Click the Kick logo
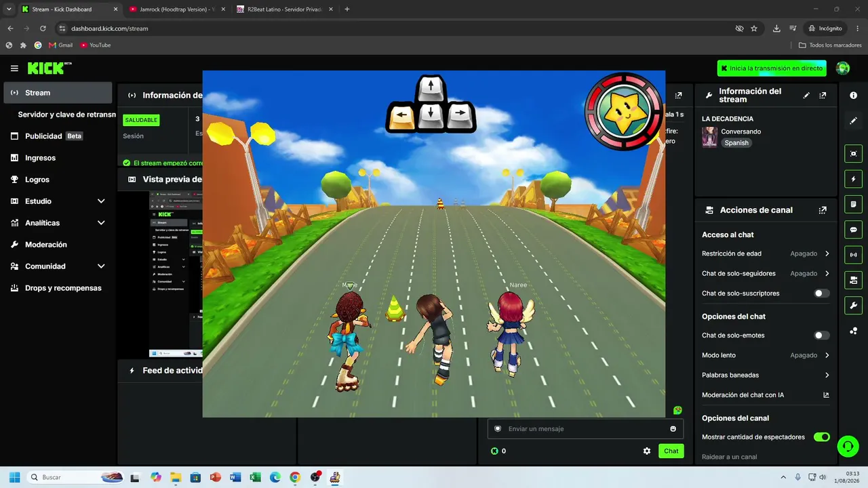Image resolution: width=868 pixels, height=488 pixels. [x=49, y=68]
